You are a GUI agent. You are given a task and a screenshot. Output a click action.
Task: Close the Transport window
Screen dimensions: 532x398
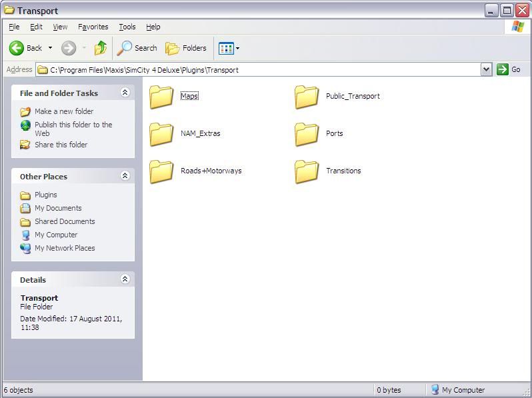pyautogui.click(x=523, y=11)
